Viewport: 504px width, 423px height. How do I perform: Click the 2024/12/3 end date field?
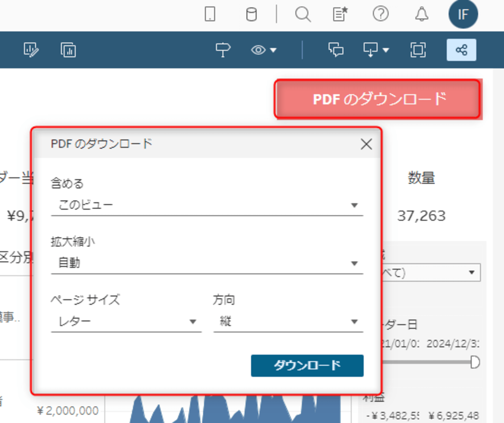click(453, 344)
